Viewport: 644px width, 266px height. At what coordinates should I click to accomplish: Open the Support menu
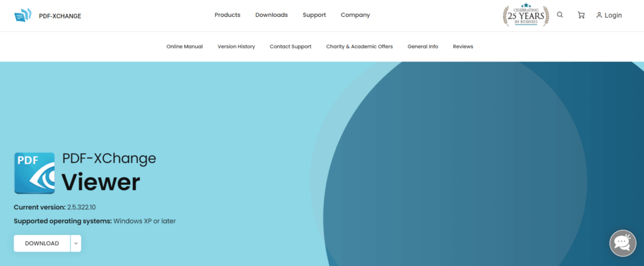tap(314, 15)
